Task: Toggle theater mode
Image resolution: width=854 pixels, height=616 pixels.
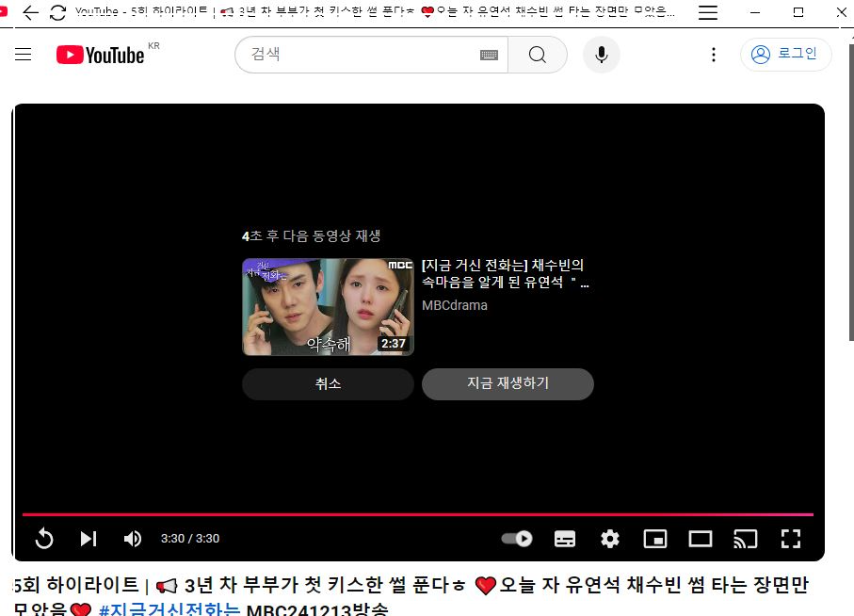Action: 701,539
